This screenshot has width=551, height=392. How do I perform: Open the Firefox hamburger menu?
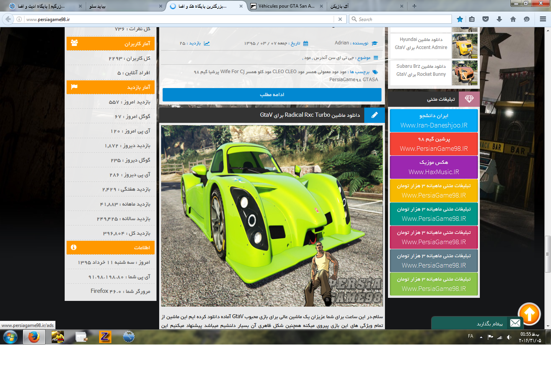pos(543,19)
